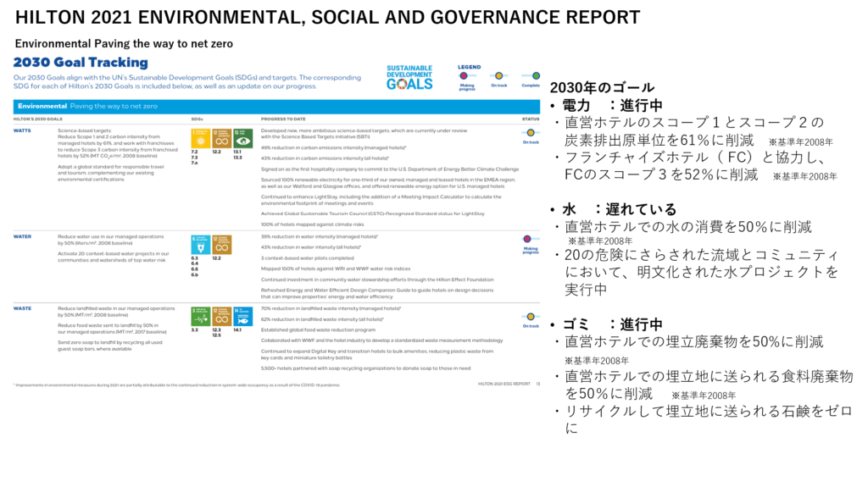Screen dimensions: 868x487
Task: Click '43% reduction in carbon emissions intensity'
Action: [x=325, y=158]
